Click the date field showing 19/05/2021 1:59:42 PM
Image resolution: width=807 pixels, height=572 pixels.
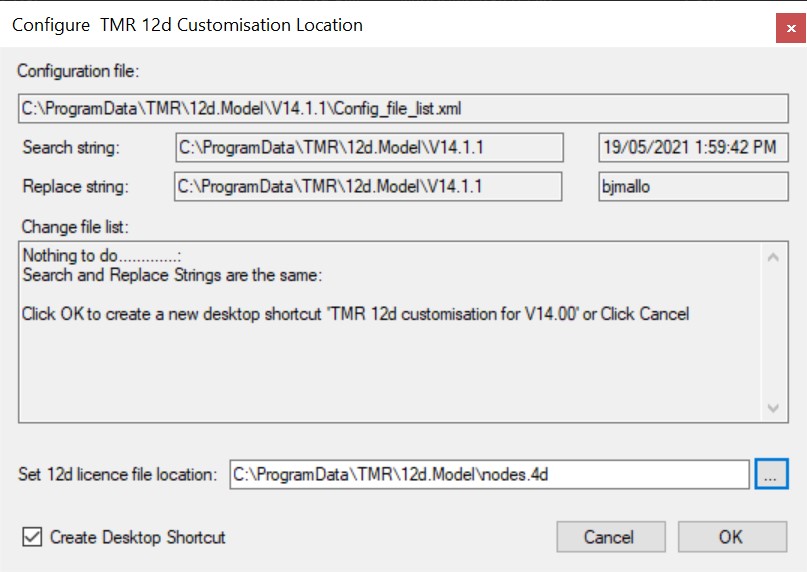(693, 148)
